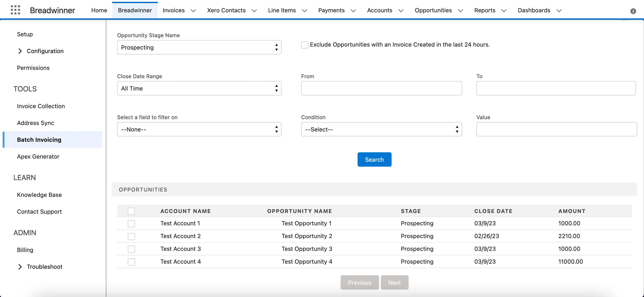Viewport: 644px width, 297px height.
Task: Open the Condition dropdown
Action: tap(382, 129)
